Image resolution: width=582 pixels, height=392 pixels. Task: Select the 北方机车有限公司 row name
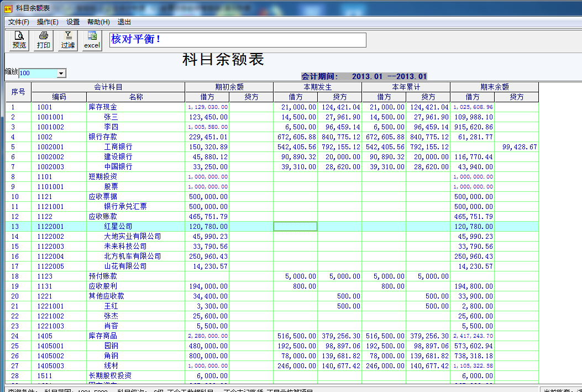point(133,257)
